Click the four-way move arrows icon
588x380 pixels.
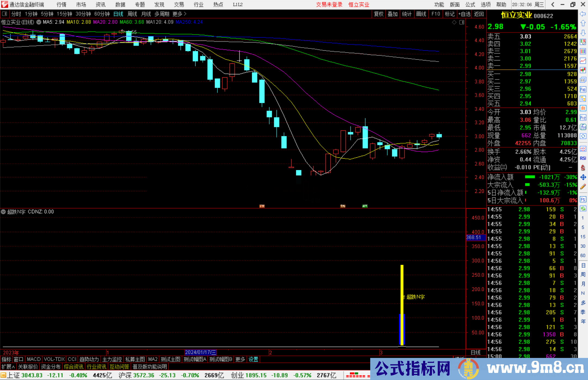click(x=583, y=177)
